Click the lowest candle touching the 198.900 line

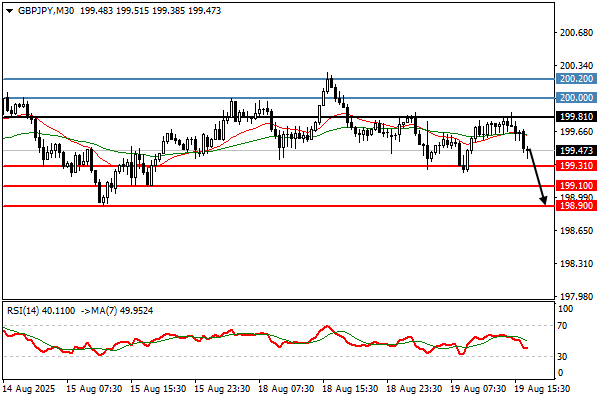[103, 201]
